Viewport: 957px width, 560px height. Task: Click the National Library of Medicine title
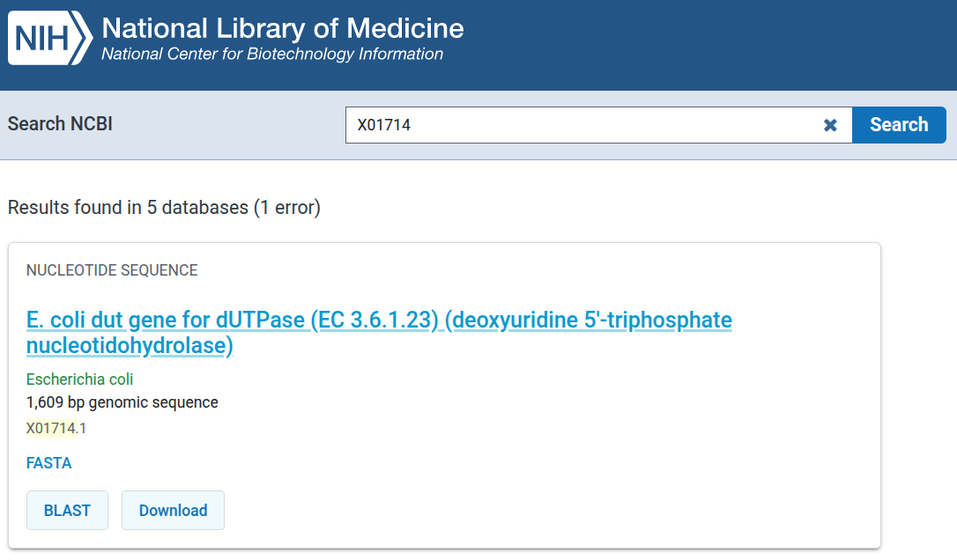pyautogui.click(x=283, y=28)
